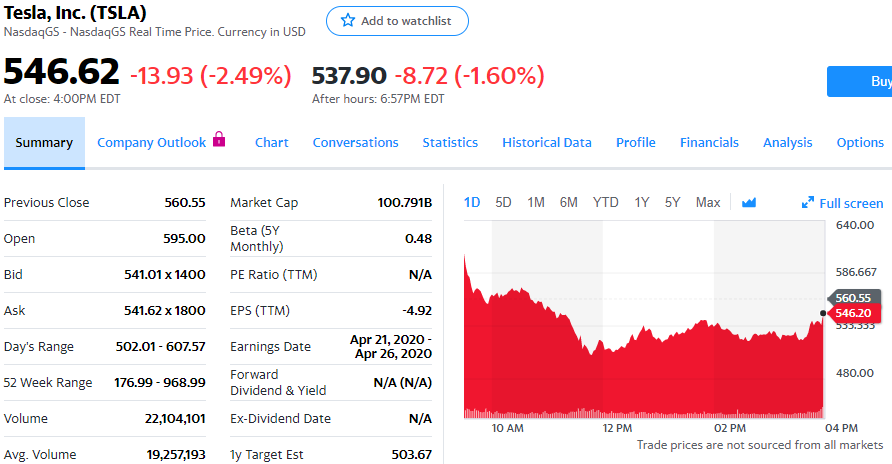Switch to the Options tab

(x=860, y=143)
